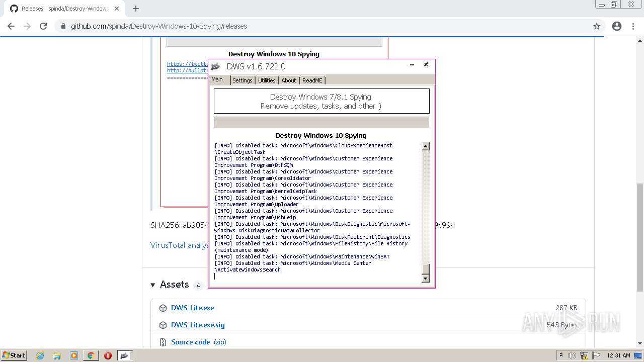Click the Source code zip file icon

coord(163,342)
